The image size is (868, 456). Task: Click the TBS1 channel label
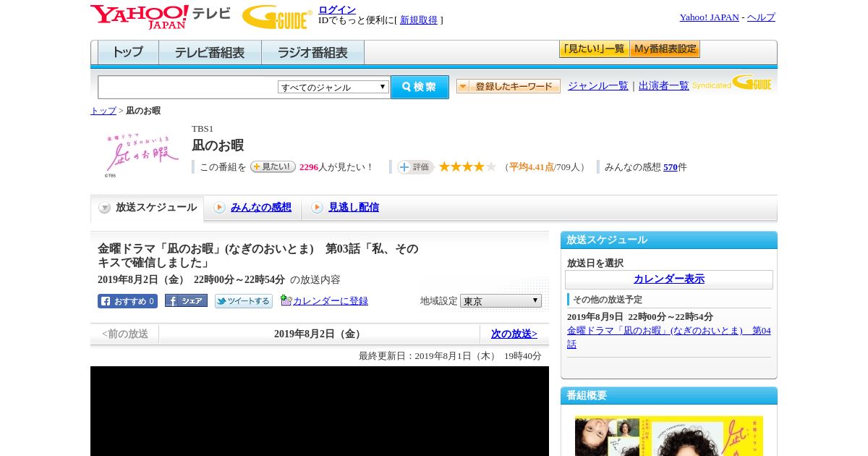tap(203, 129)
